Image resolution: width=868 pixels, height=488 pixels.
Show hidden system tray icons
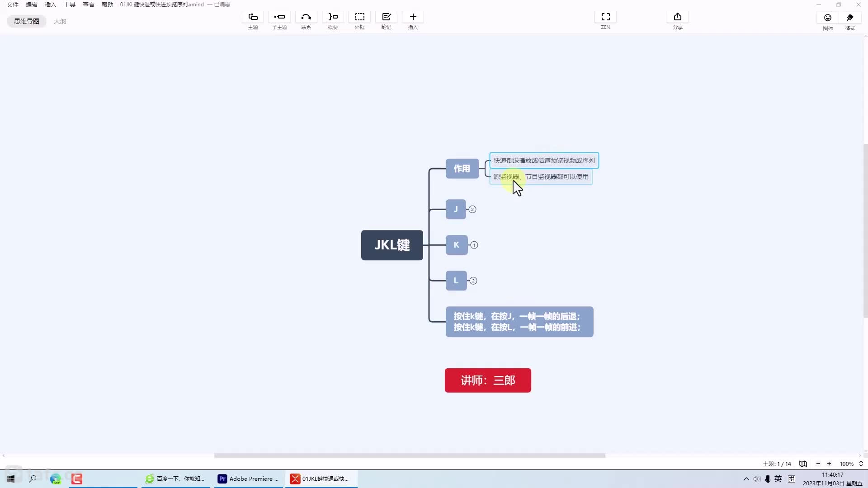(x=746, y=479)
